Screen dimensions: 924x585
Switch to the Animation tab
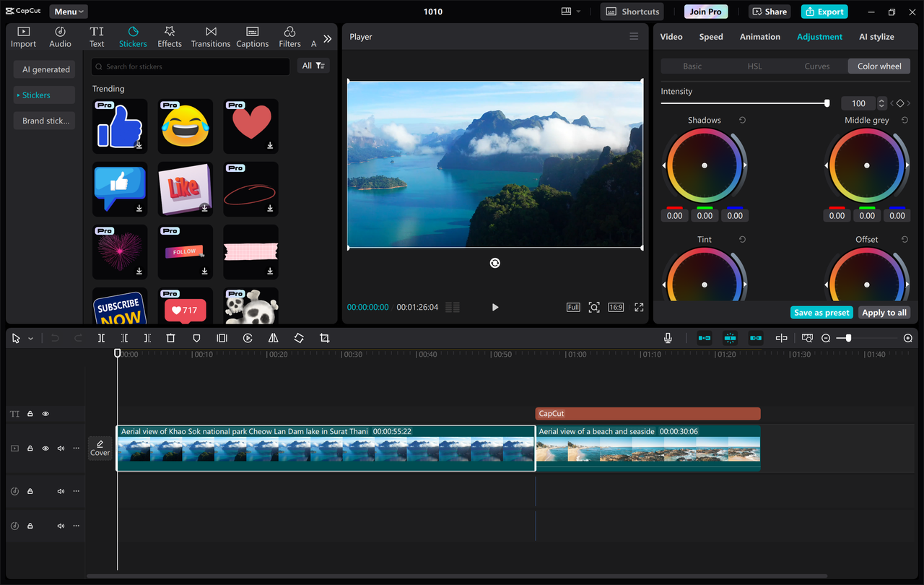(x=760, y=37)
